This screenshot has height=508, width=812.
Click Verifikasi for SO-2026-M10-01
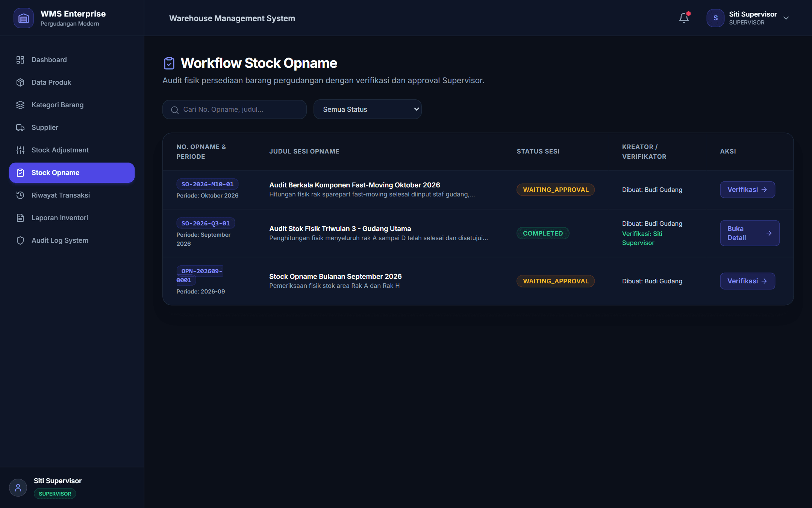747,190
